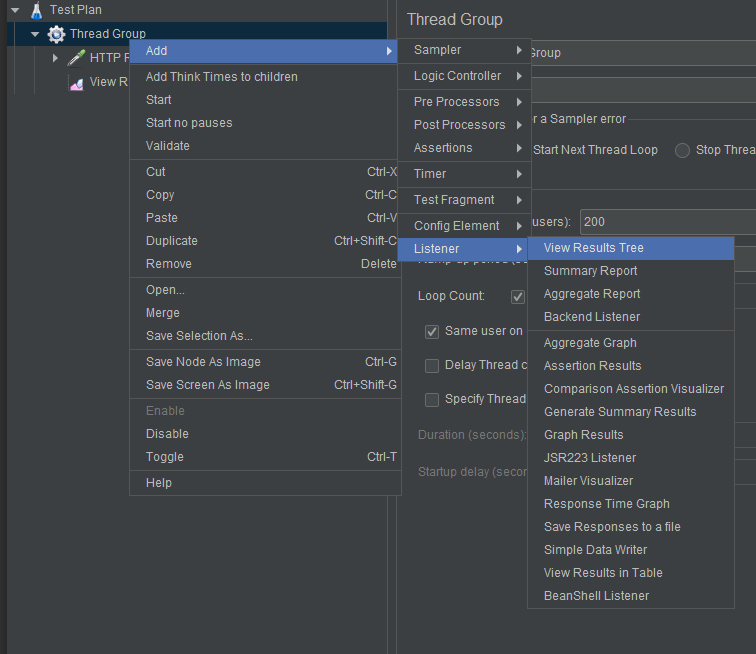This screenshot has height=654, width=756.
Task: Choose Validate from the context menu
Action: [264, 146]
